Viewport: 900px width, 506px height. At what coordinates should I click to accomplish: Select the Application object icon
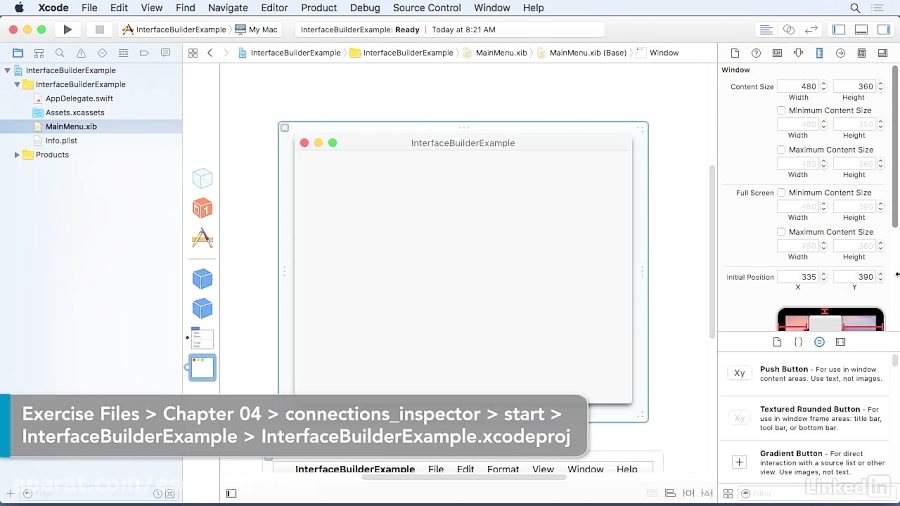point(202,238)
